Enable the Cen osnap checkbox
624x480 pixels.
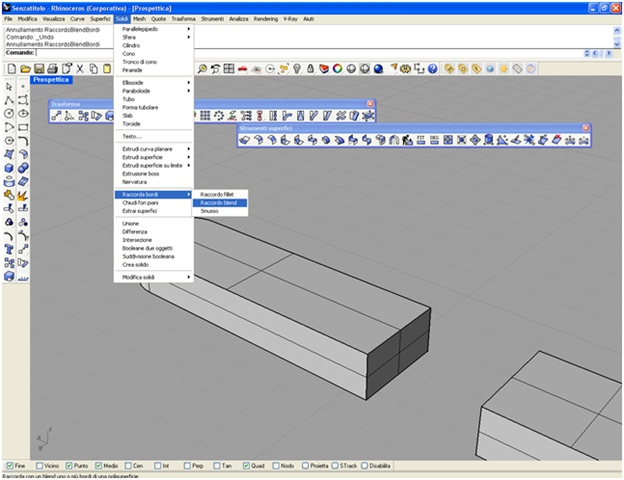[x=128, y=466]
